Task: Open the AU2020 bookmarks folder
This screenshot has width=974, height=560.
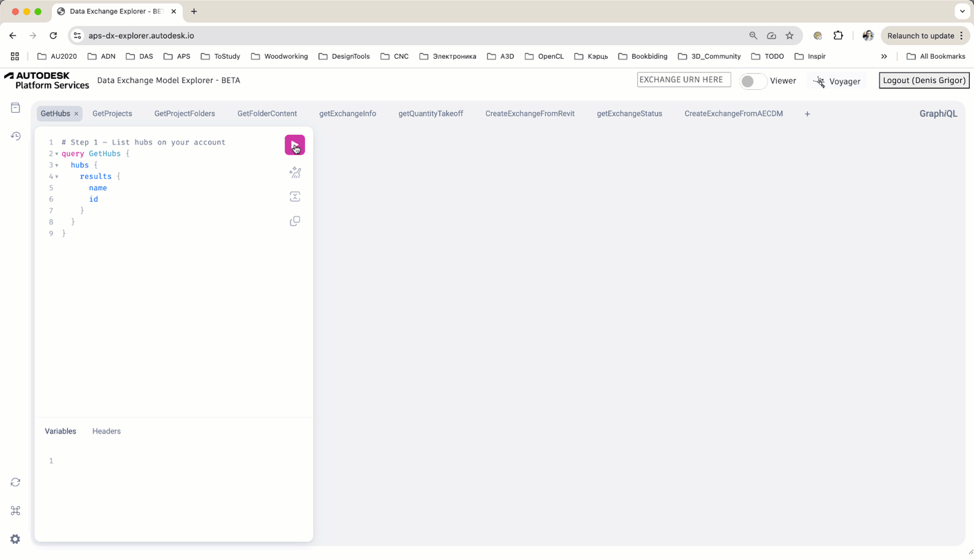Action: 57,57
